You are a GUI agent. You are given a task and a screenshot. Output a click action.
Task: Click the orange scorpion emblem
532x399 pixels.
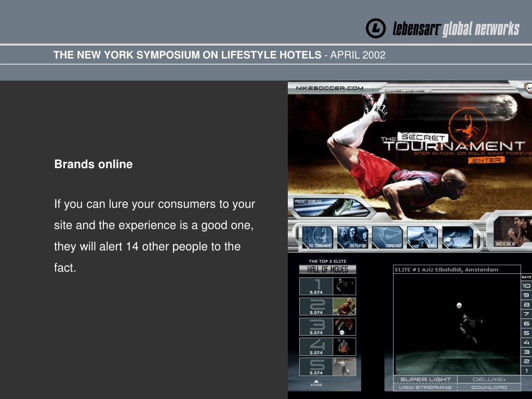468,126
